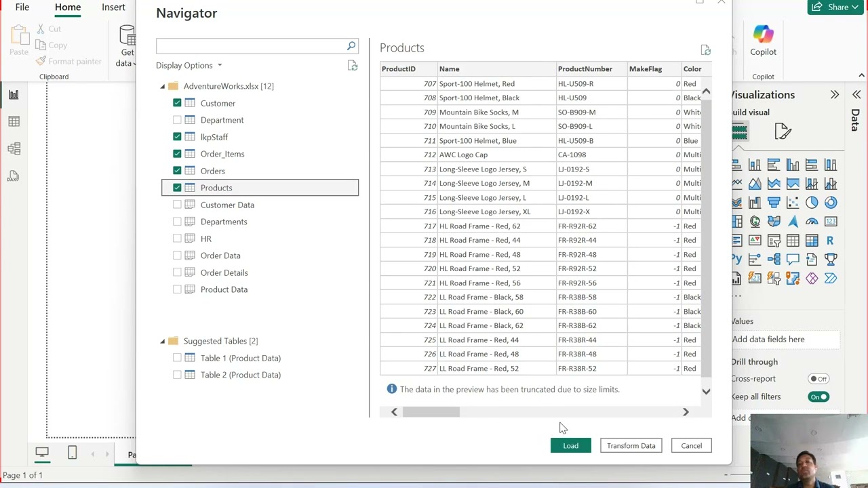Viewport: 868px width, 488px height.
Task: Switch to the Home ribbon tab
Action: [68, 7]
